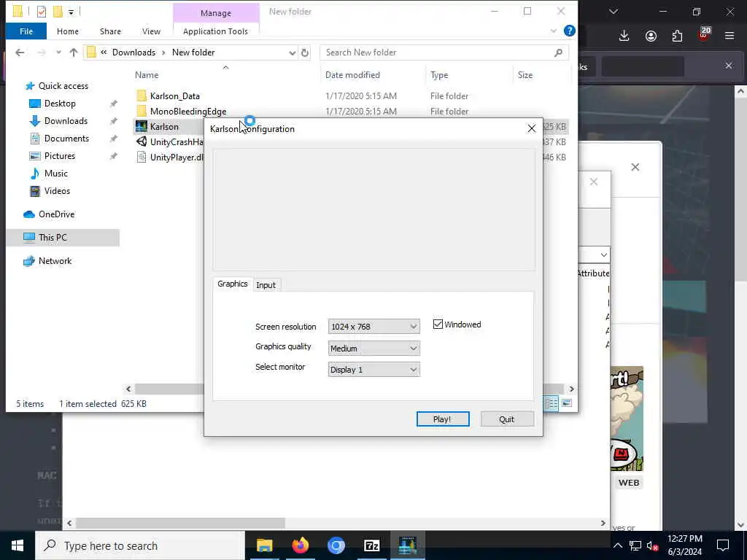
Task: Go back with the Explorer back arrow
Action: pos(20,52)
